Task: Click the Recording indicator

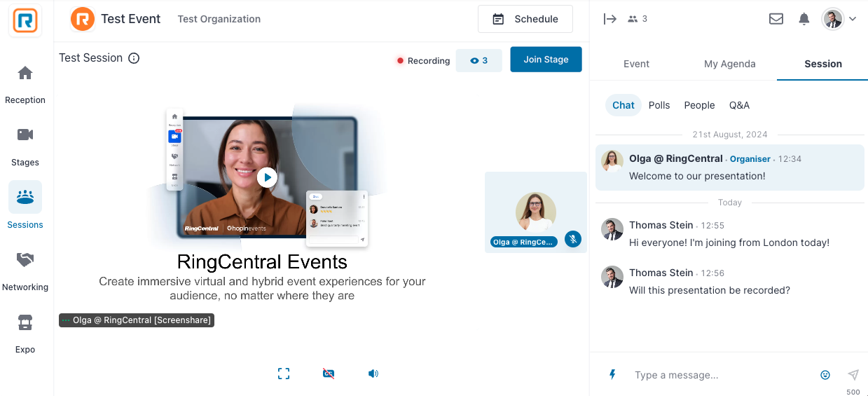Action: (423, 61)
